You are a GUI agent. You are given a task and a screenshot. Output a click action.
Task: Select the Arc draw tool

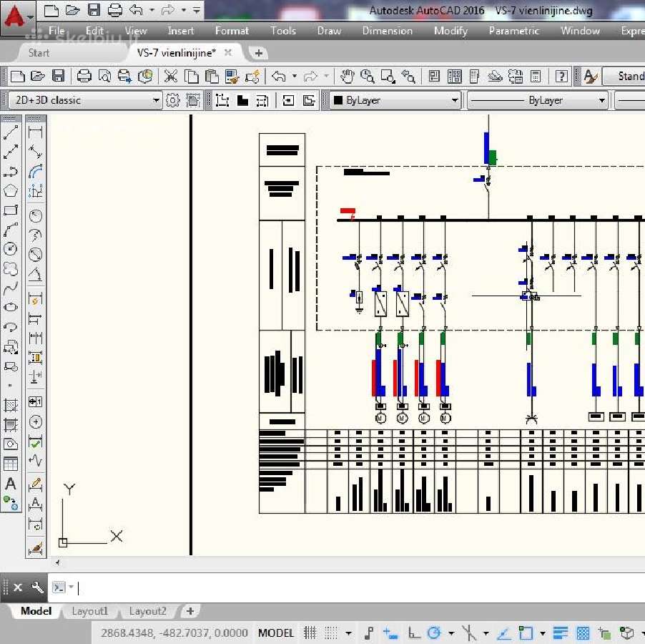coord(11,230)
